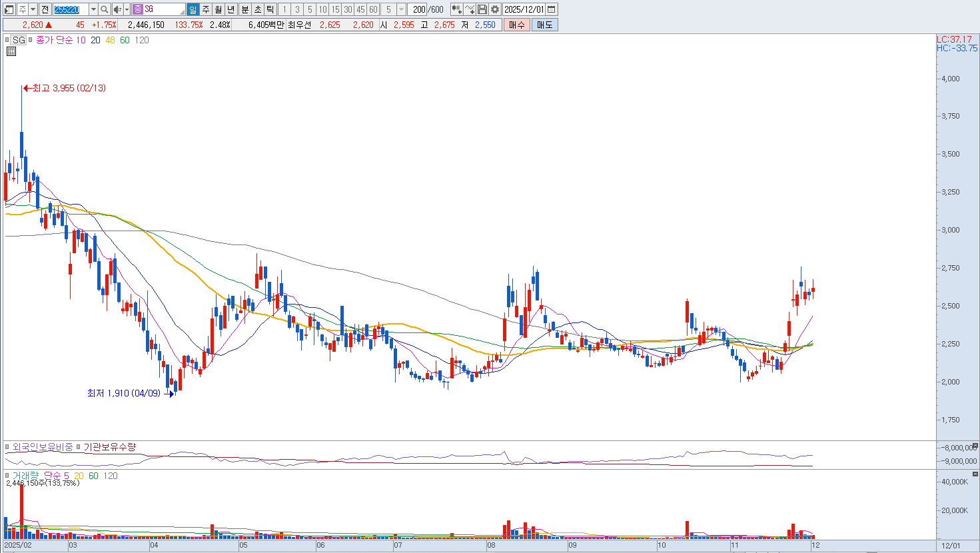The image size is (980, 553).
Task: Select the 틱 (tick) period tab
Action: [270, 9]
